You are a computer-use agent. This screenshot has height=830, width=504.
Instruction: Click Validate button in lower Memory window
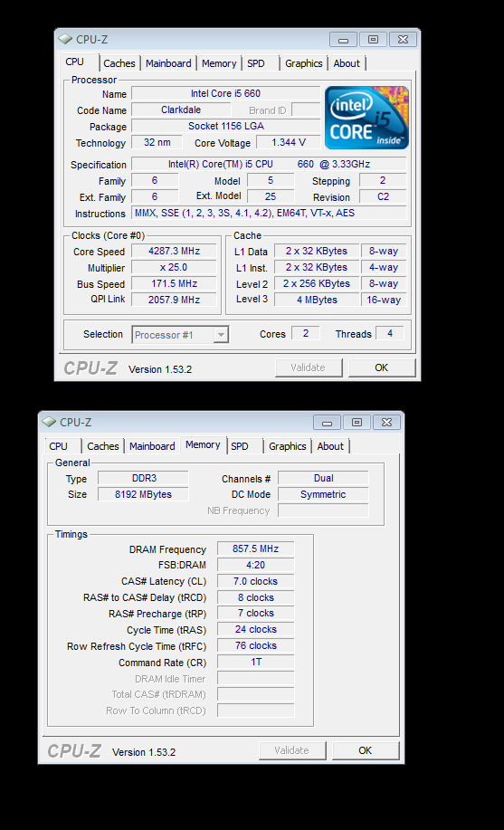click(x=291, y=750)
